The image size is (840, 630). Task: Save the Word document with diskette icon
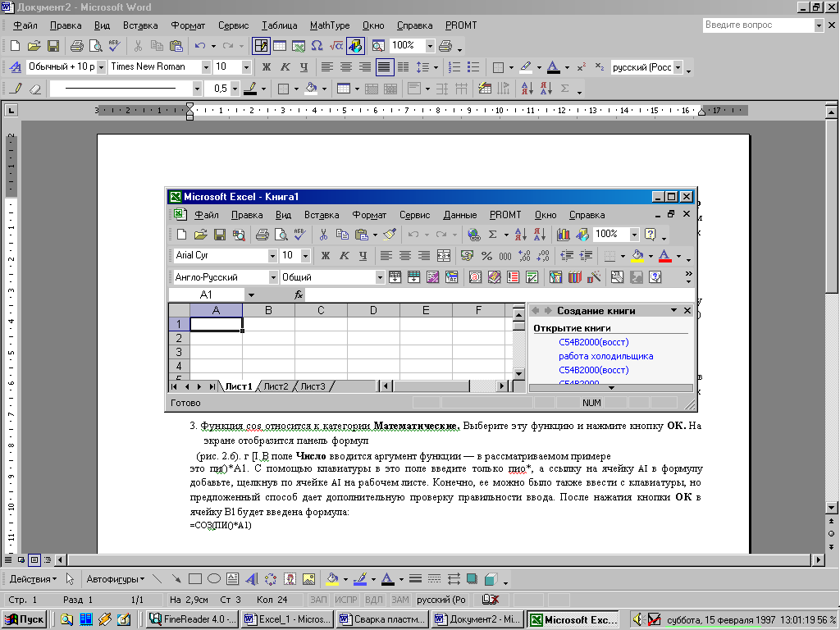(53, 46)
